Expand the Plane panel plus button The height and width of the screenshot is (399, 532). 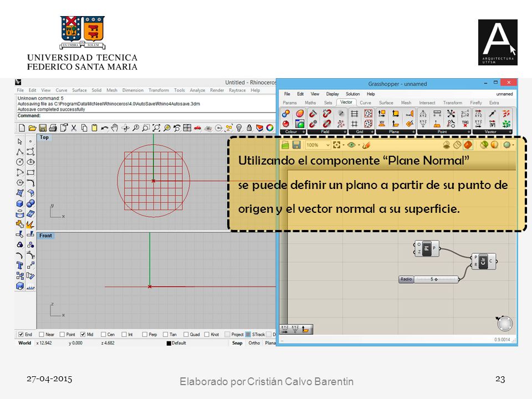[413, 132]
